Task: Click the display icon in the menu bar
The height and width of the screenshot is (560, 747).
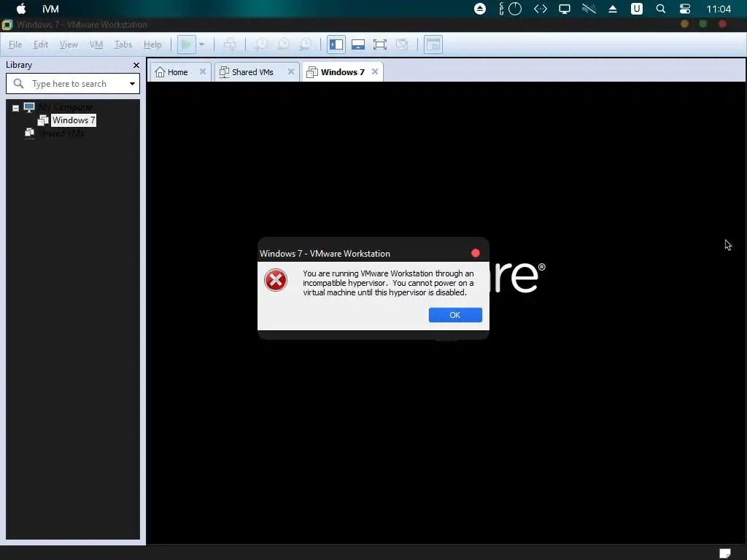Action: pyautogui.click(x=565, y=9)
